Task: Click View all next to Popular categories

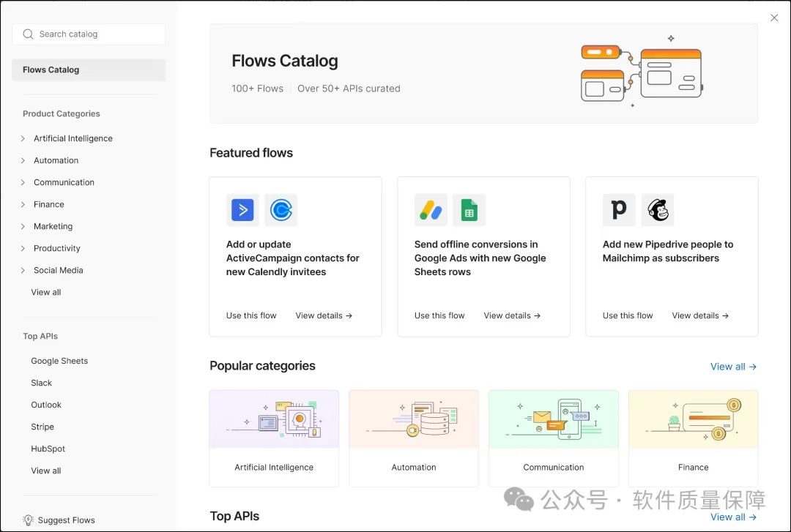Action: pos(733,367)
